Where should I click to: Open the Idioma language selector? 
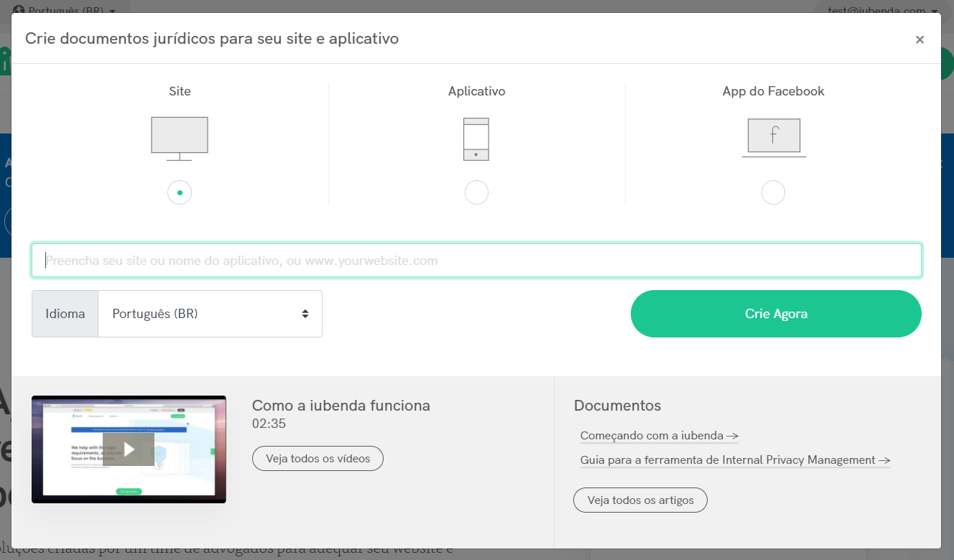[x=210, y=314]
